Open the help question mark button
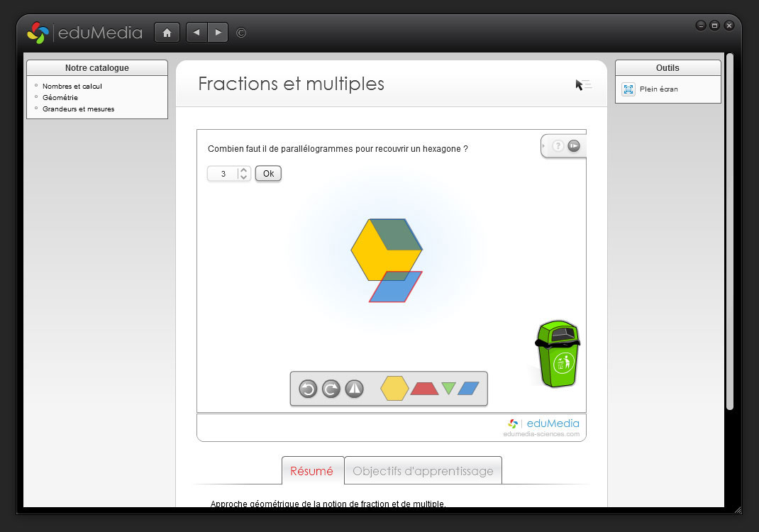 tap(558, 146)
